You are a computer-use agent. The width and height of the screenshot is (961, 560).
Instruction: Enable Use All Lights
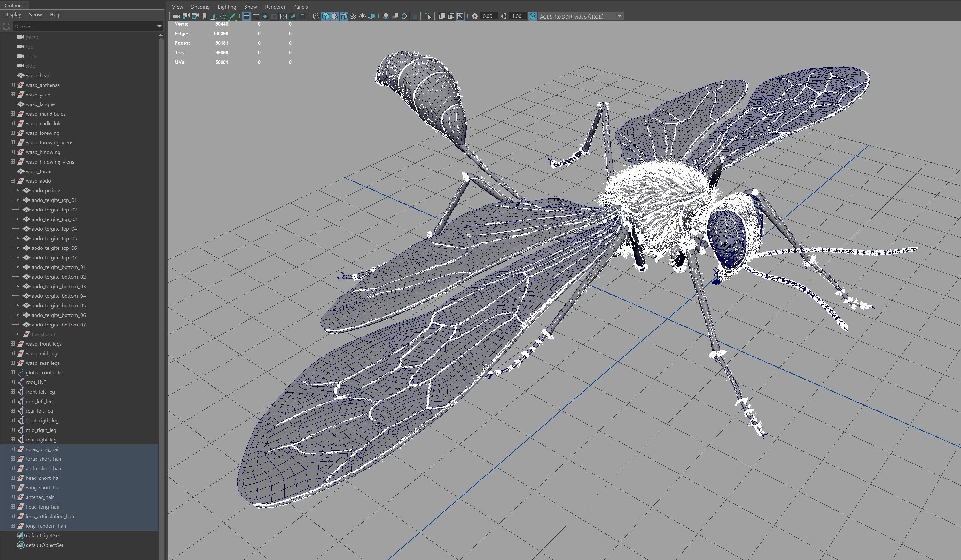pos(363,16)
